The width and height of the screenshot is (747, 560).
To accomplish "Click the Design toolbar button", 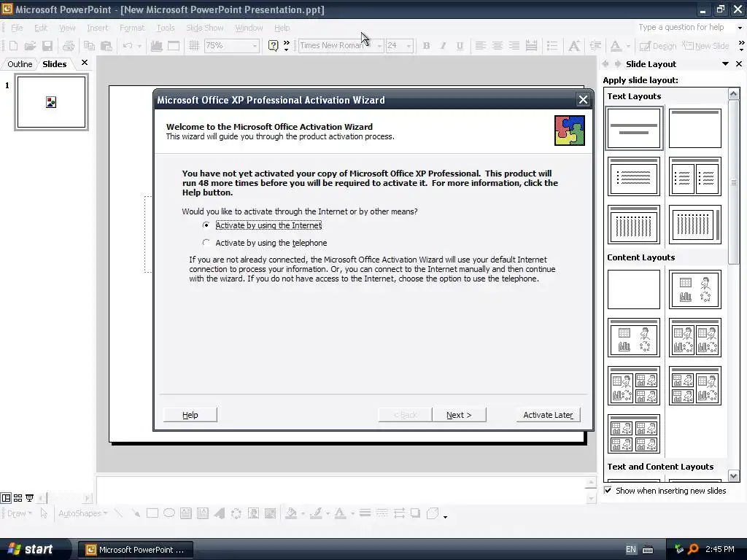I will [658, 46].
